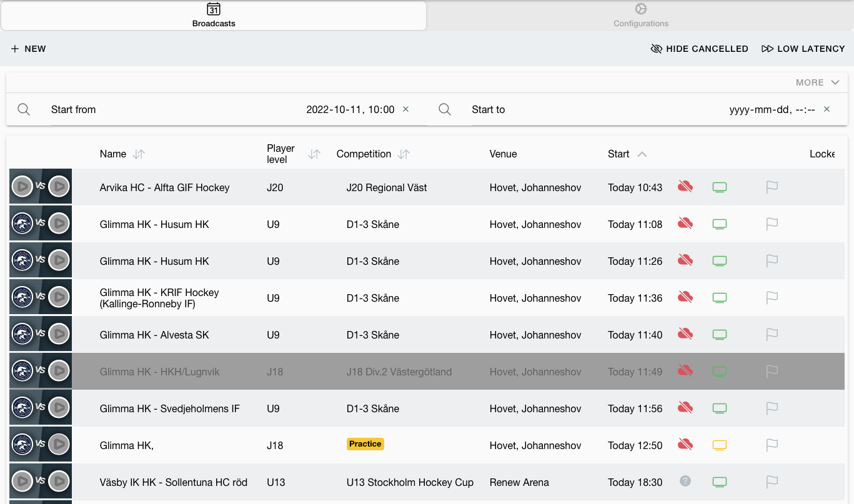Screen dimensions: 854x504
Task: Select Glimma HK - HKH/Lugnvik row name
Action: pyautogui.click(x=160, y=372)
